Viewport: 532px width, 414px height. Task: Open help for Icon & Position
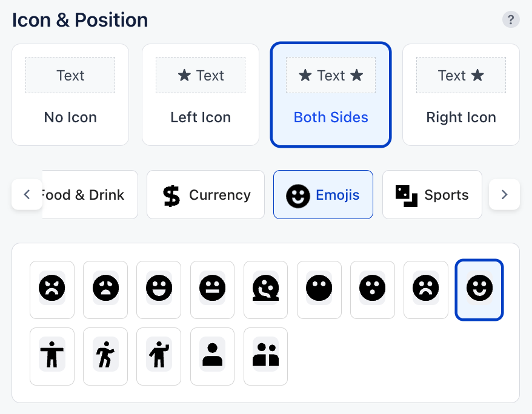(511, 20)
